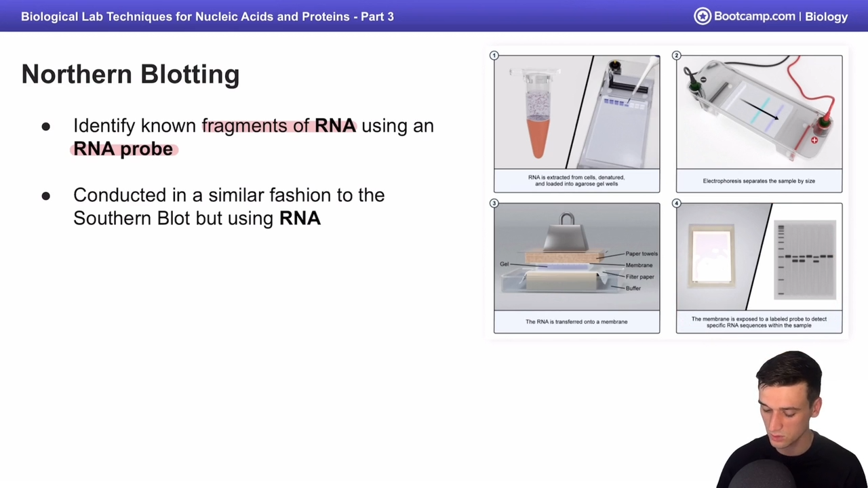Viewport: 868px width, 488px height.
Task: Click the bold "RNA" after Southern Blot
Action: 300,218
